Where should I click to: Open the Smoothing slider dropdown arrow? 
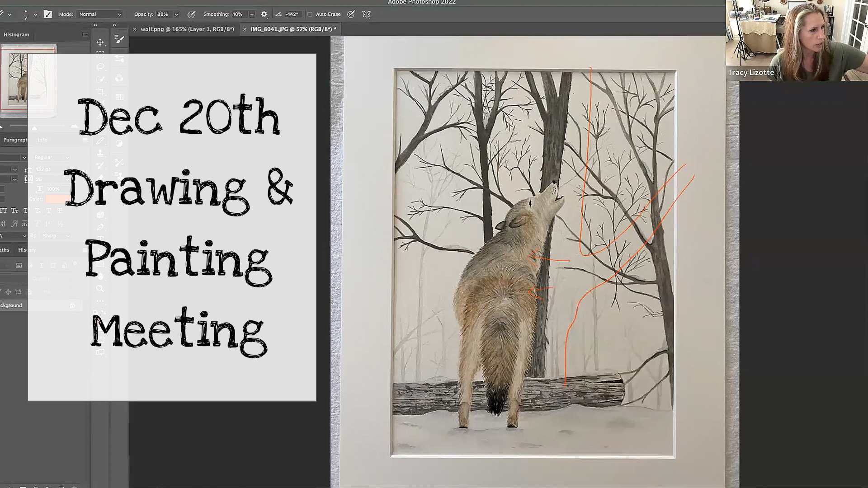(x=252, y=14)
